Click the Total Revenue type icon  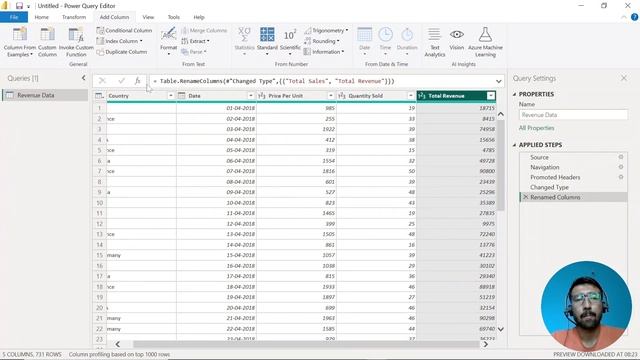(422, 96)
